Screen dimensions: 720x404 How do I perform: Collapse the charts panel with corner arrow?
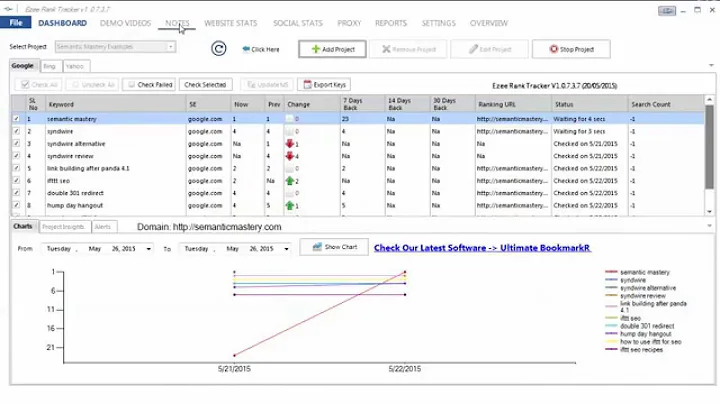[710, 226]
